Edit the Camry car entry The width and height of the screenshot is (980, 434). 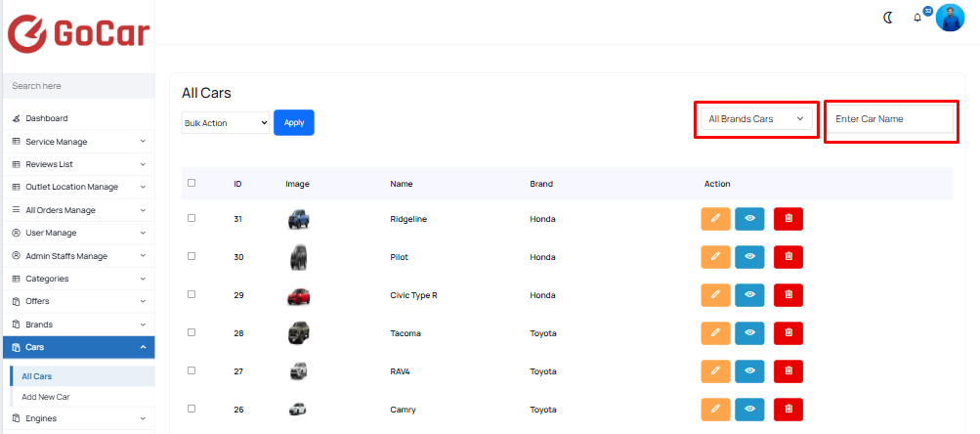715,410
